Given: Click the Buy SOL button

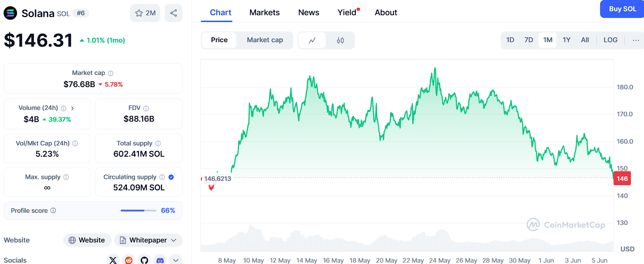Looking at the screenshot, I should [x=622, y=9].
